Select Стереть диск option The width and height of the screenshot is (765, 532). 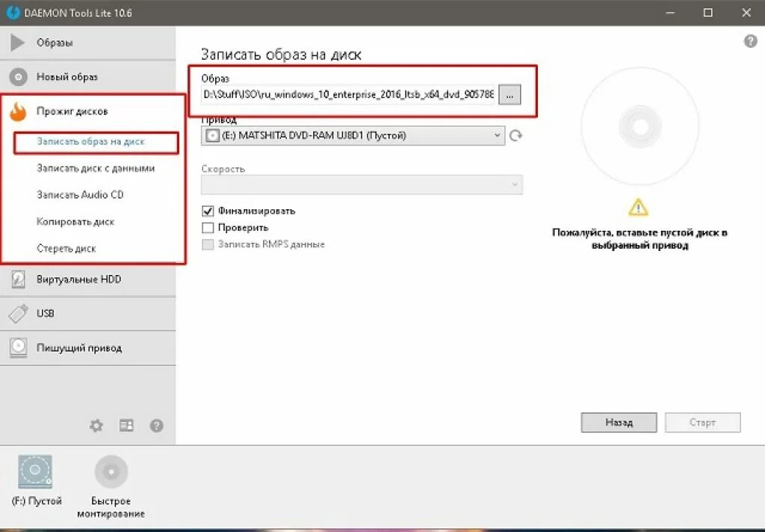[66, 248]
